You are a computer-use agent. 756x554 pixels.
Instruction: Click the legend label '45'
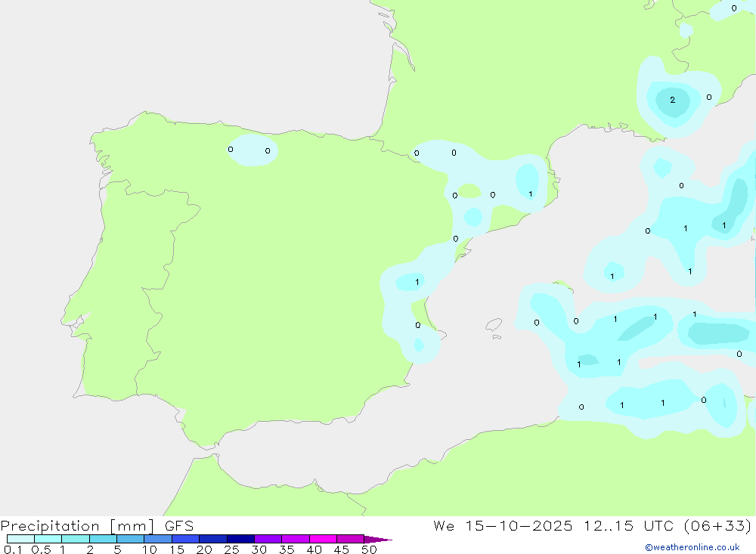[342, 549]
